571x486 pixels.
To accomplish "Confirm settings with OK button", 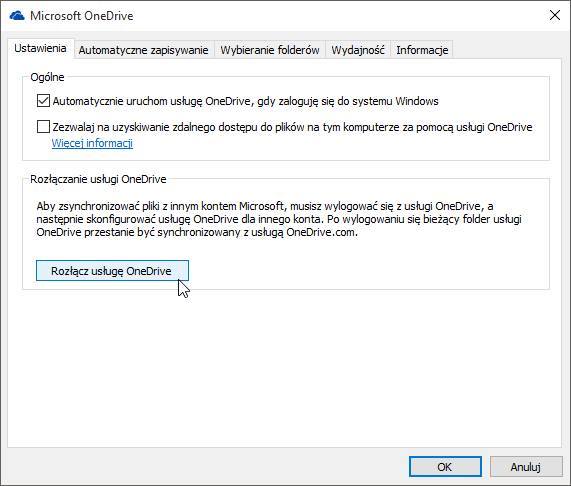I will 445,467.
